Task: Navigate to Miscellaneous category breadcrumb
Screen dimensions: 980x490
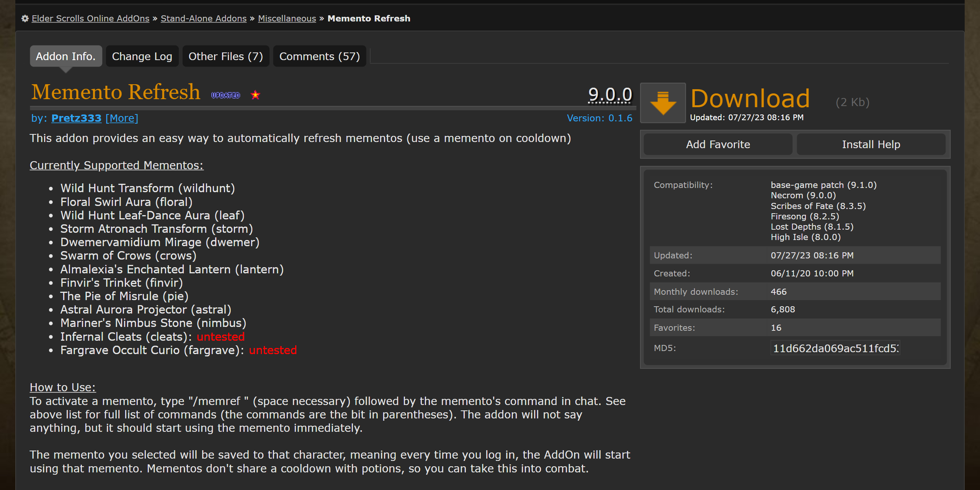Action: pyautogui.click(x=287, y=18)
